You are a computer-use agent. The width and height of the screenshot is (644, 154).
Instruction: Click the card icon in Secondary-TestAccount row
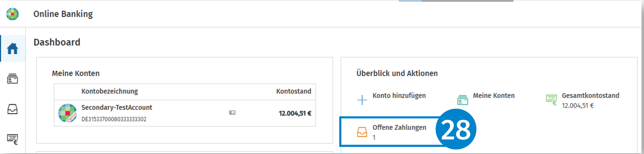[232, 112]
